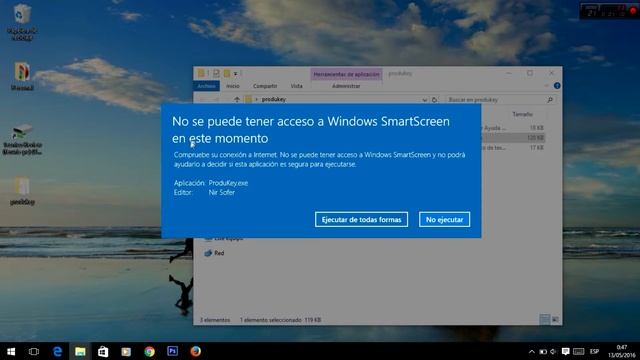
Task: Select the scanner-like third desktop icon
Action: coord(22,139)
